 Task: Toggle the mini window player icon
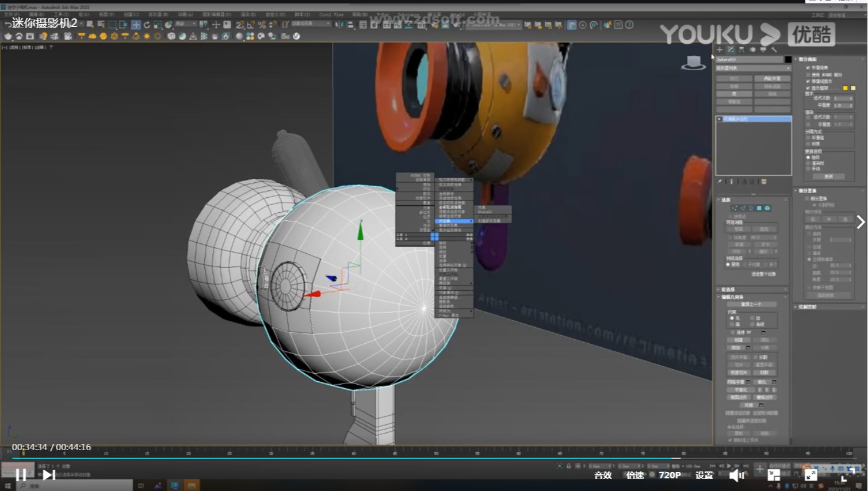tap(774, 475)
